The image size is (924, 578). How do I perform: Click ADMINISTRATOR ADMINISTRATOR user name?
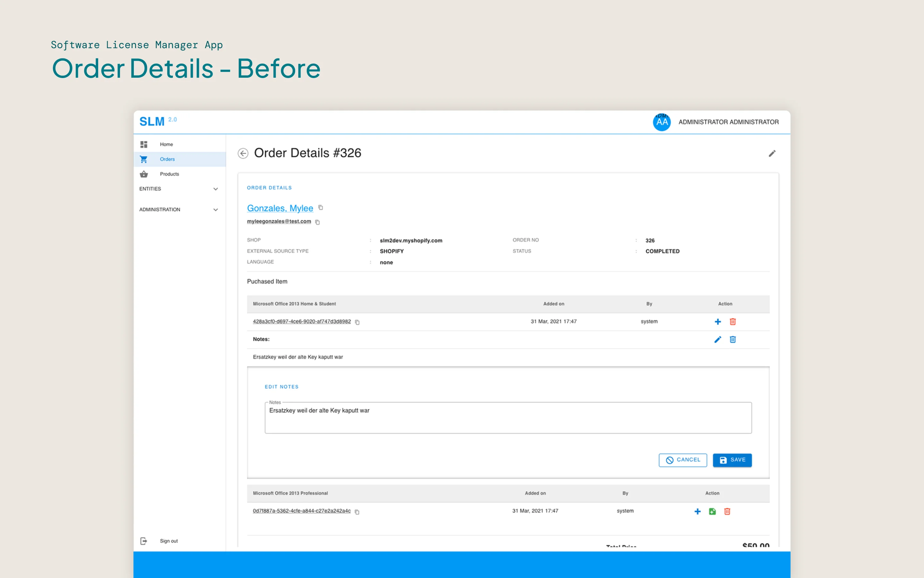[729, 122]
